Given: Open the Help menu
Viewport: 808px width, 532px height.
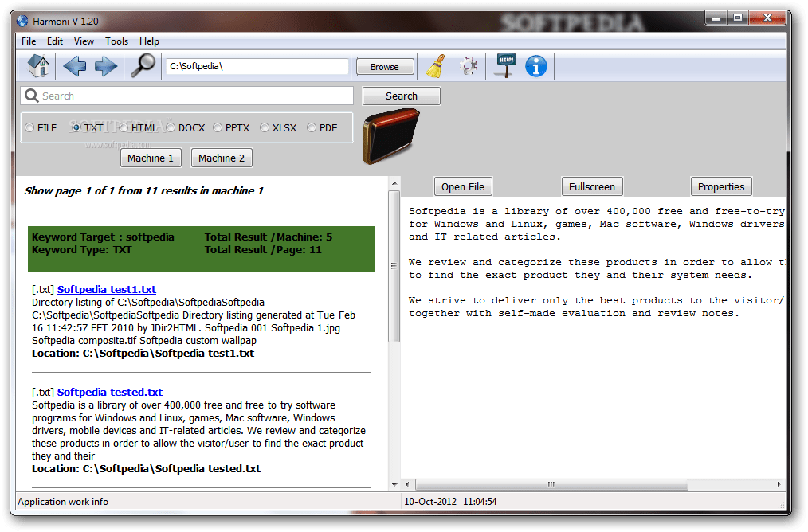Looking at the screenshot, I should pyautogui.click(x=150, y=41).
